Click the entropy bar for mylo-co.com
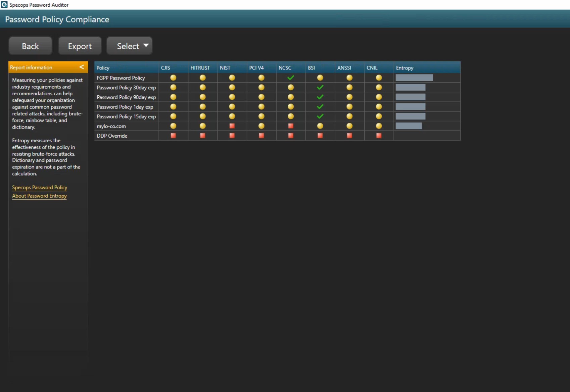The image size is (570, 392). [x=409, y=126]
